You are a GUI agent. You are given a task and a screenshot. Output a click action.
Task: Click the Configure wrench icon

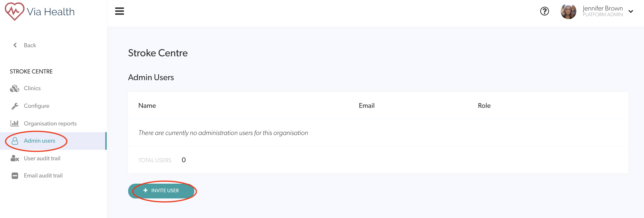[x=15, y=106]
